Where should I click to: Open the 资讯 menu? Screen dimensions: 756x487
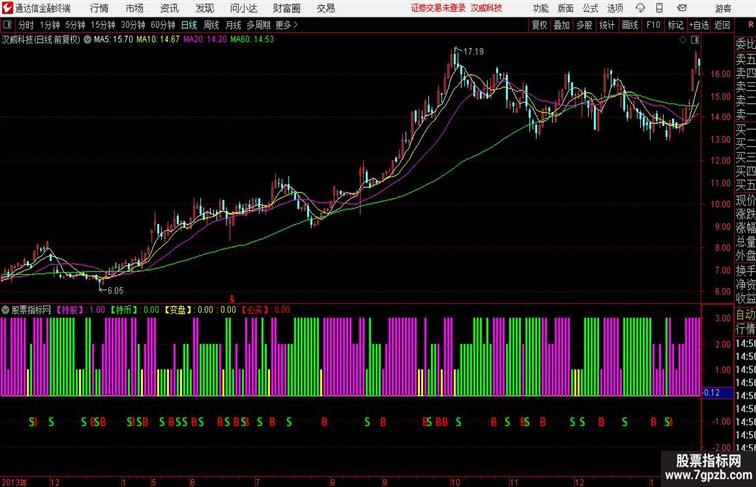[x=169, y=8]
